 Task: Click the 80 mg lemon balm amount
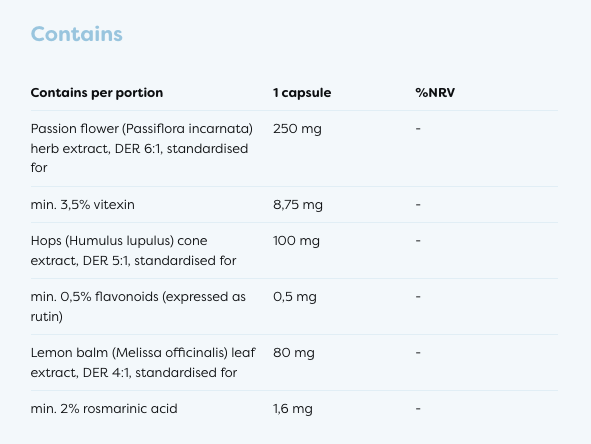click(x=294, y=353)
